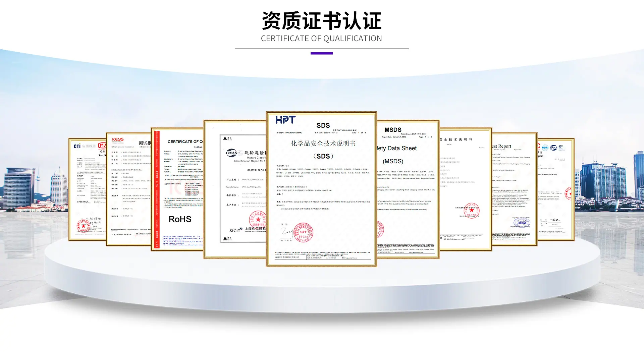
Task: Click the CNAS logo on the hazard report
Action: click(231, 153)
